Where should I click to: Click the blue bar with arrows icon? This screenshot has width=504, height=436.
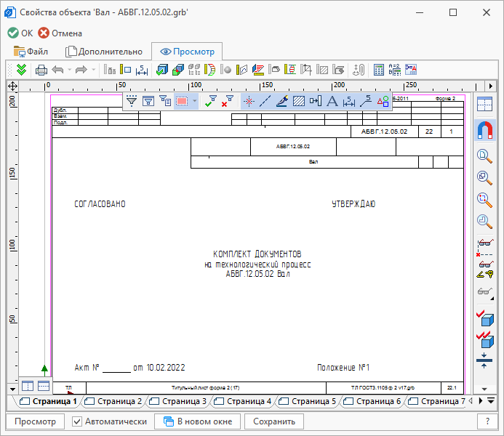(484, 361)
